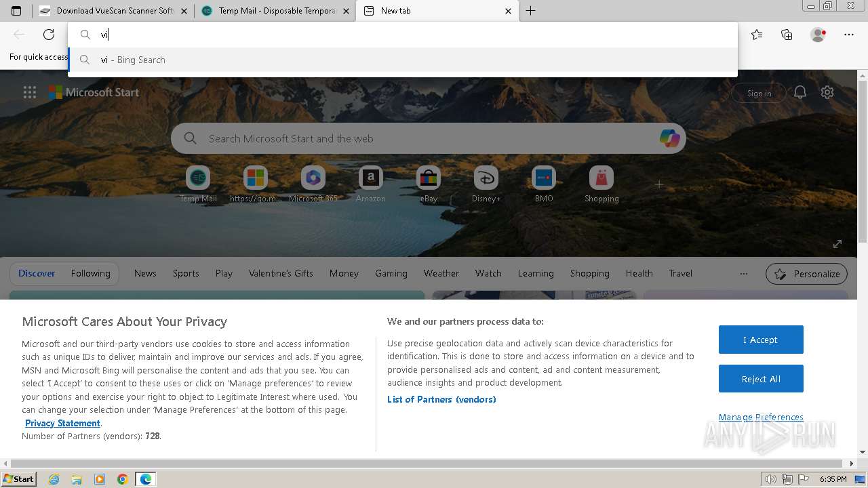Open a new tab with plus button
Screen dimensions: 868x488
coord(530,11)
